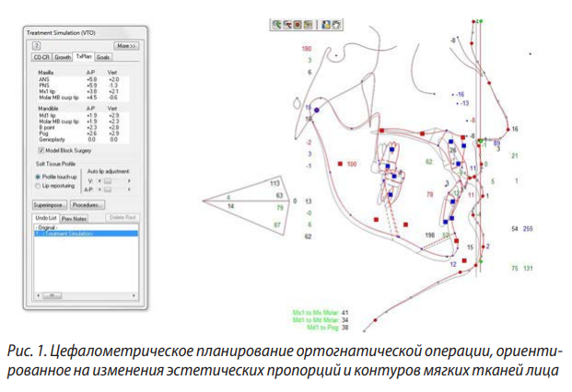Select the Treatment Simulation list entry

click(86, 234)
